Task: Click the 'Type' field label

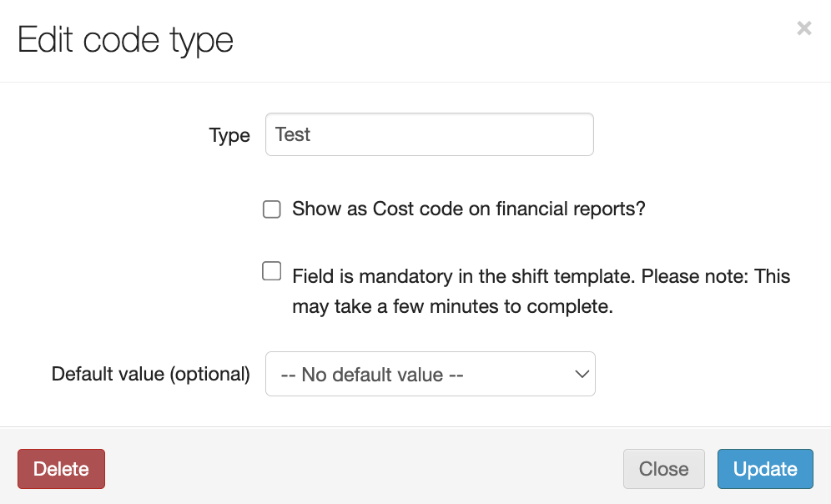Action: pyautogui.click(x=229, y=136)
